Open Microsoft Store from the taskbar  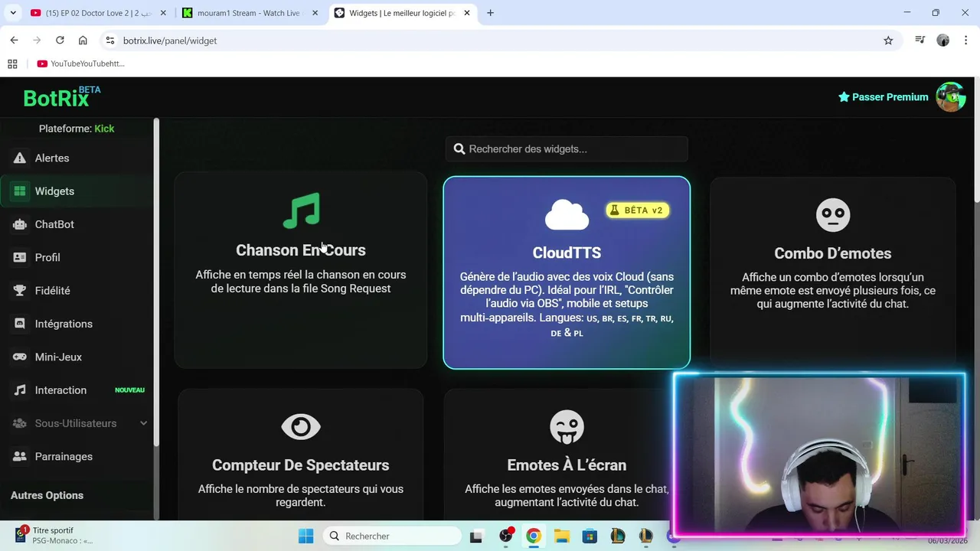pos(590,536)
